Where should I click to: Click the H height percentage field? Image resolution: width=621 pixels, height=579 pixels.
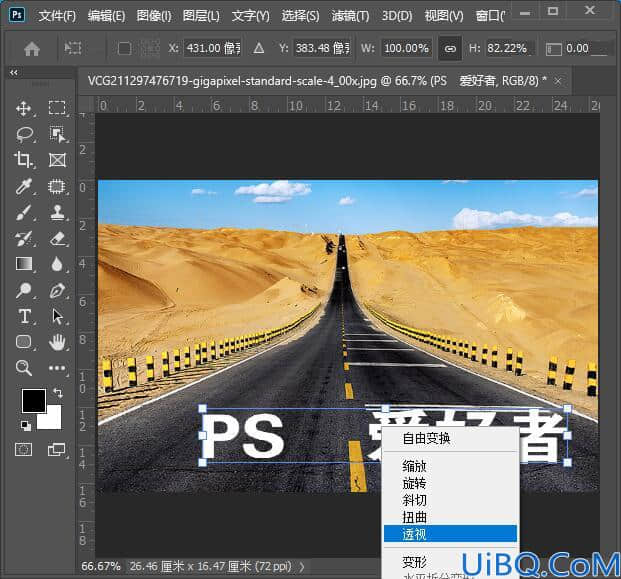tap(509, 48)
